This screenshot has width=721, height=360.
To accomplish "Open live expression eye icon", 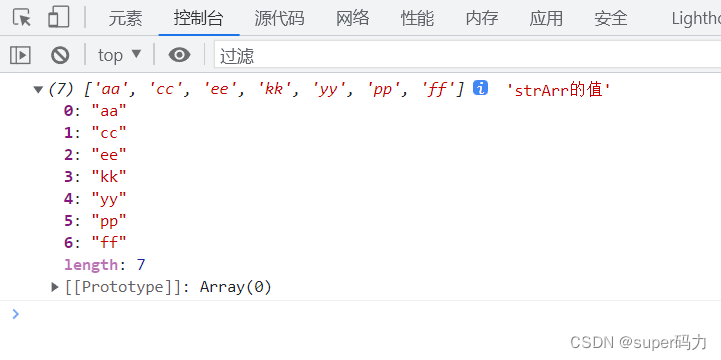I will click(x=179, y=55).
